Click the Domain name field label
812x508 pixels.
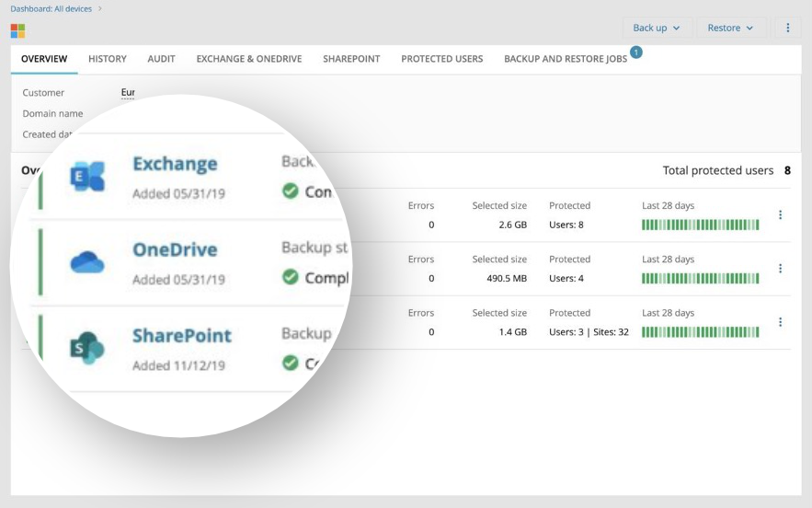coord(52,113)
